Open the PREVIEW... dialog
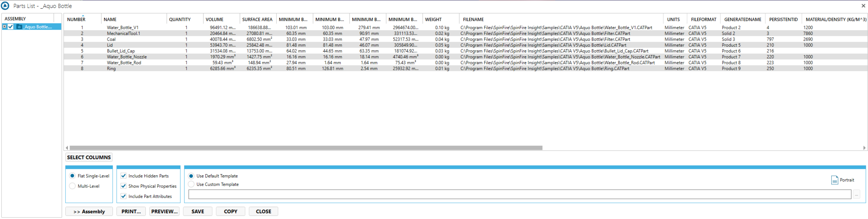This screenshot has width=868, height=219. click(x=165, y=212)
